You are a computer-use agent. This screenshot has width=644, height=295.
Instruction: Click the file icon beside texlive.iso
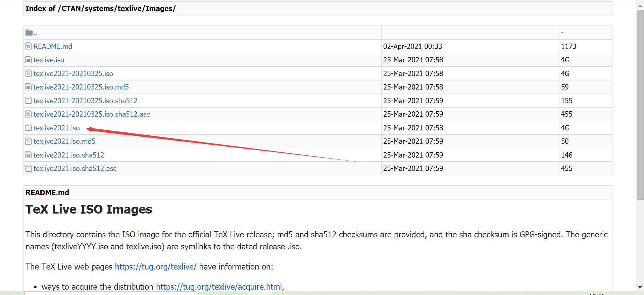(x=29, y=60)
